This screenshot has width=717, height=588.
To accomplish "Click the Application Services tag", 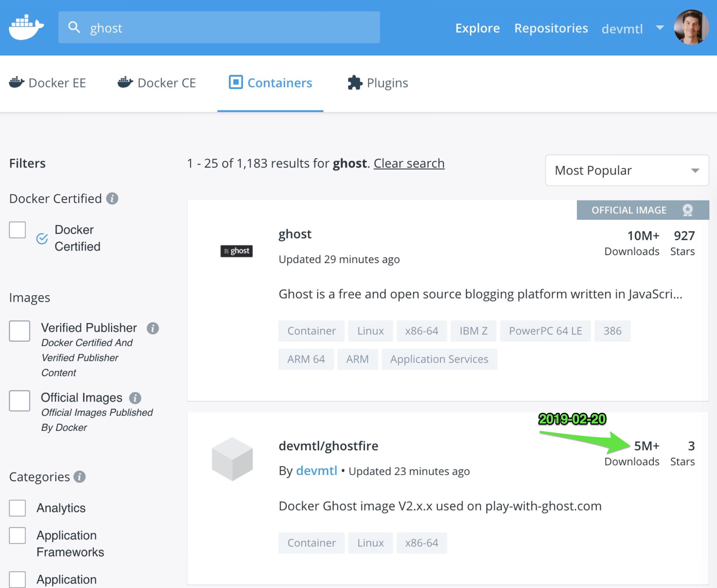I will tap(439, 359).
